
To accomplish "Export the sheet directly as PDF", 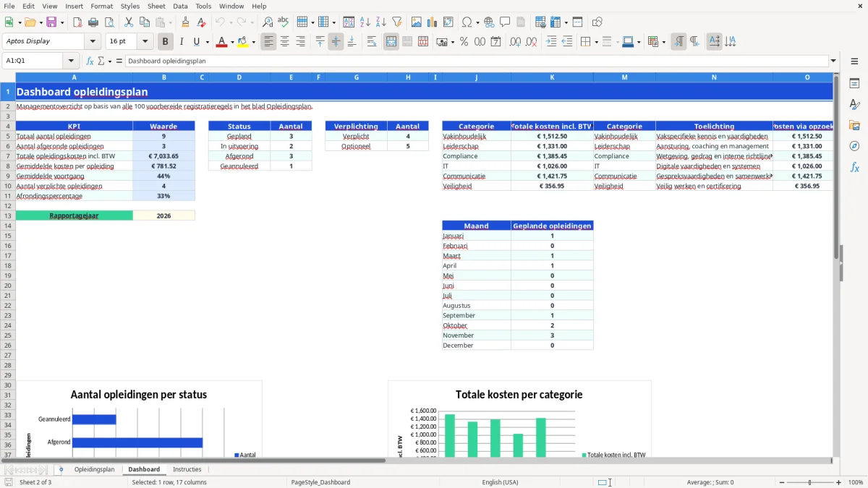I will [77, 22].
